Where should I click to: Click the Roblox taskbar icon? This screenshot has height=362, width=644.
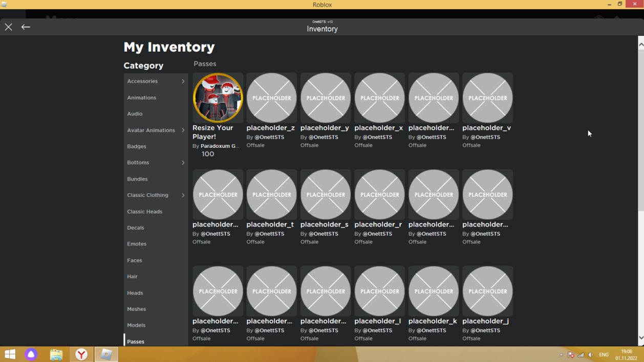(x=106, y=354)
